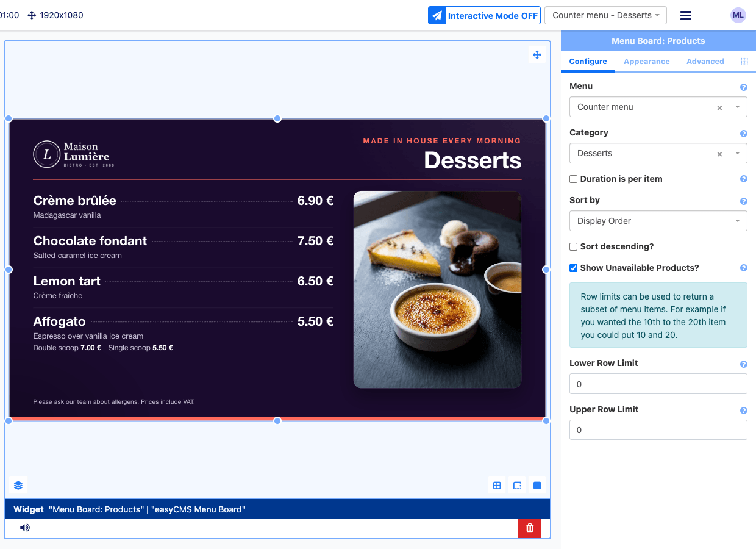
Task: Click the Maison Lumière logo
Action: 74,154
